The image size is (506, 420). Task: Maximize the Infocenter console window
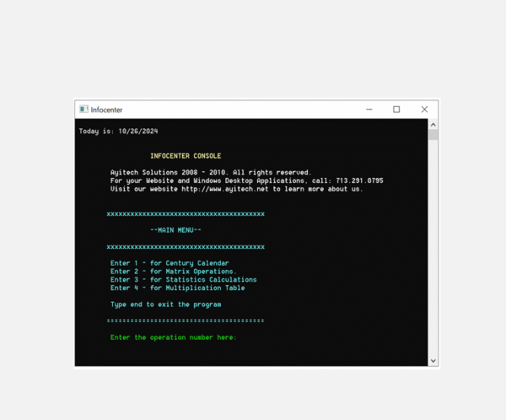396,110
